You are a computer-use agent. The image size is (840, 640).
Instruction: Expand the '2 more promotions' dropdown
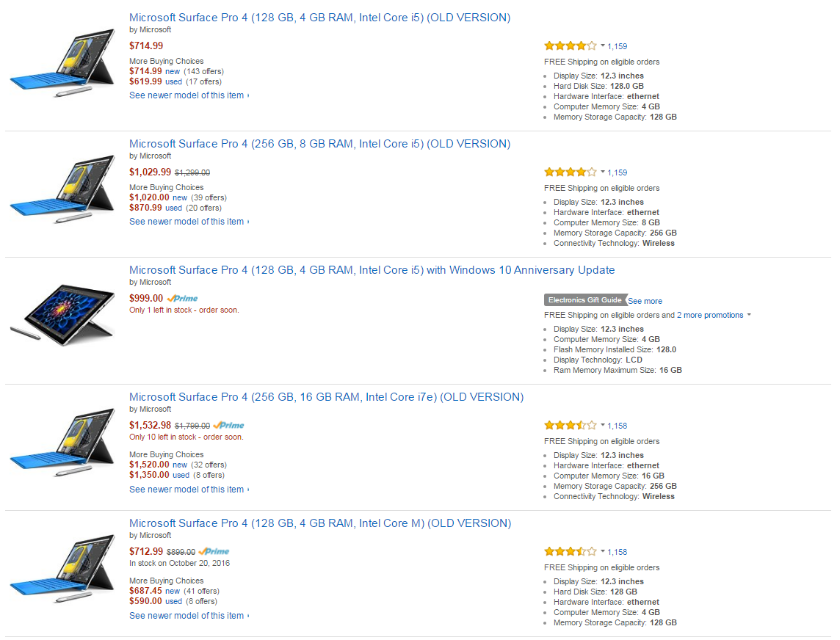pos(749,315)
